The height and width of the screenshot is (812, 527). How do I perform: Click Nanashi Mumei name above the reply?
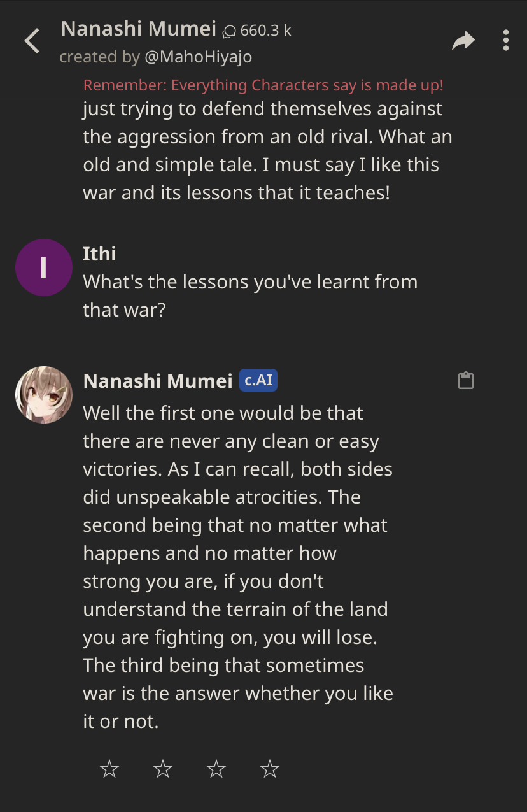[157, 381]
